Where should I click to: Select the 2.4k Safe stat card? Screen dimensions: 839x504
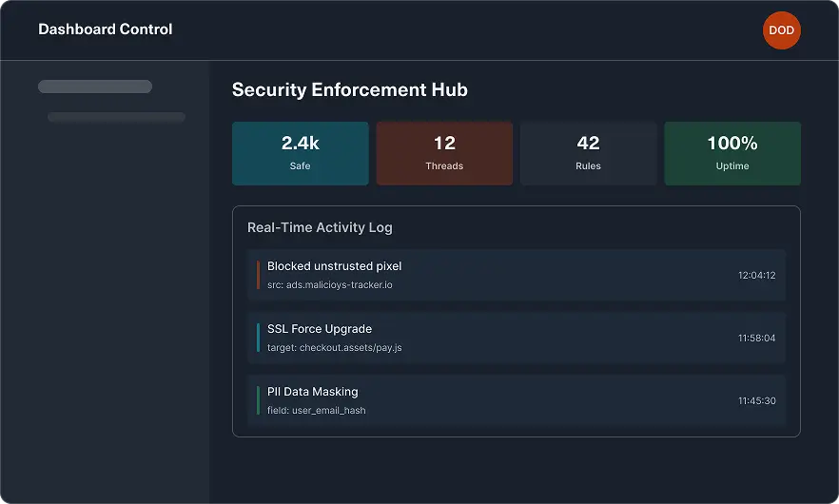[300, 153]
